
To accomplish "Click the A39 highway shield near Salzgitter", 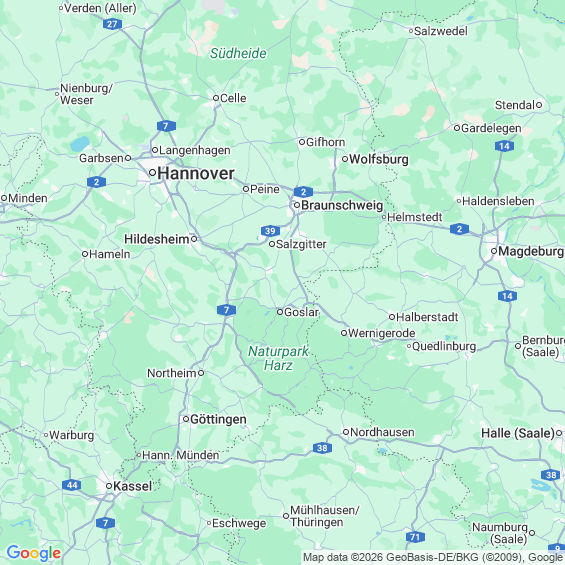I will 270,231.
